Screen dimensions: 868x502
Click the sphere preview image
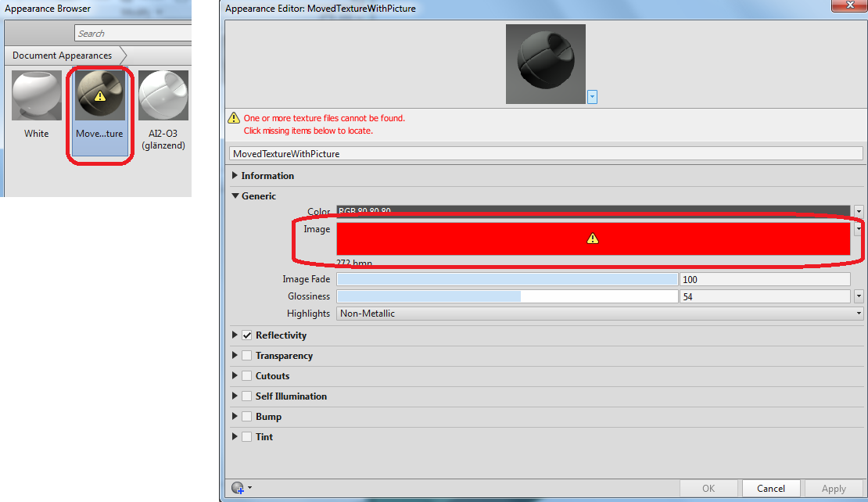pos(545,64)
